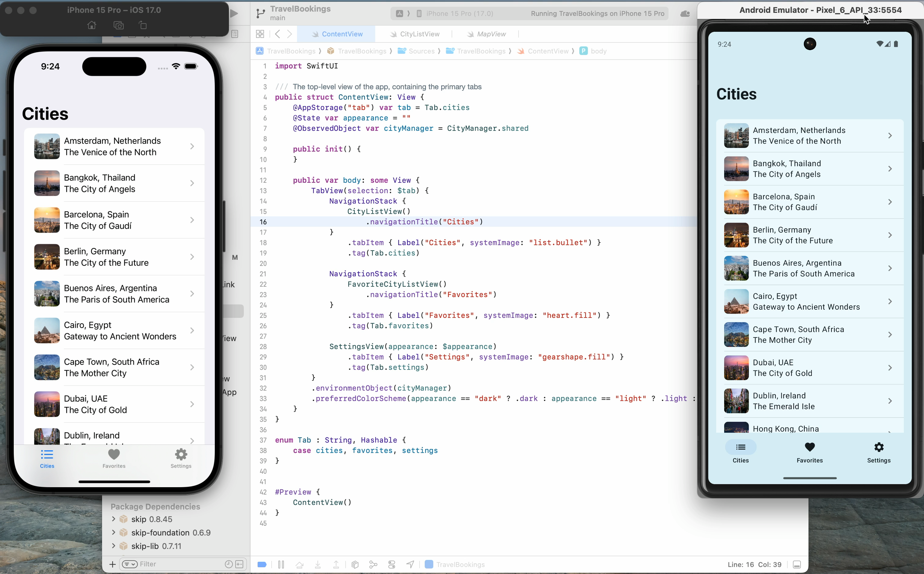Expand the skip-lib 0.7.11 package
The width and height of the screenshot is (924, 574).
113,546
